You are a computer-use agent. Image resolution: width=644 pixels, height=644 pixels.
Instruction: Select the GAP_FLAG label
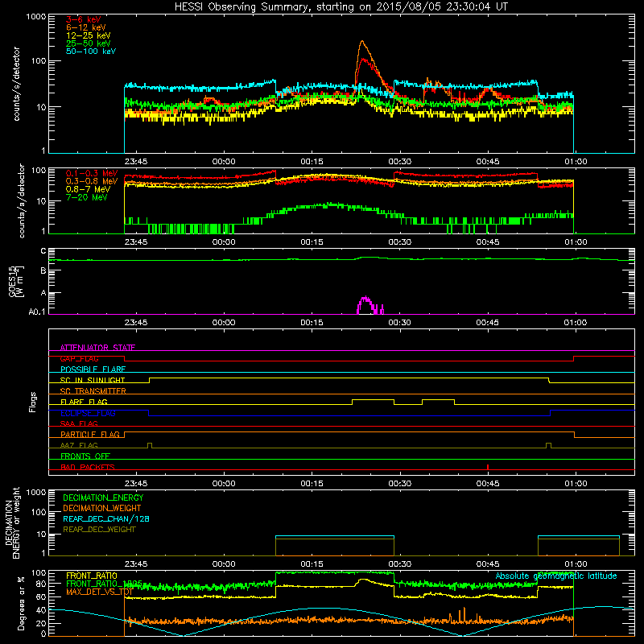click(x=79, y=358)
